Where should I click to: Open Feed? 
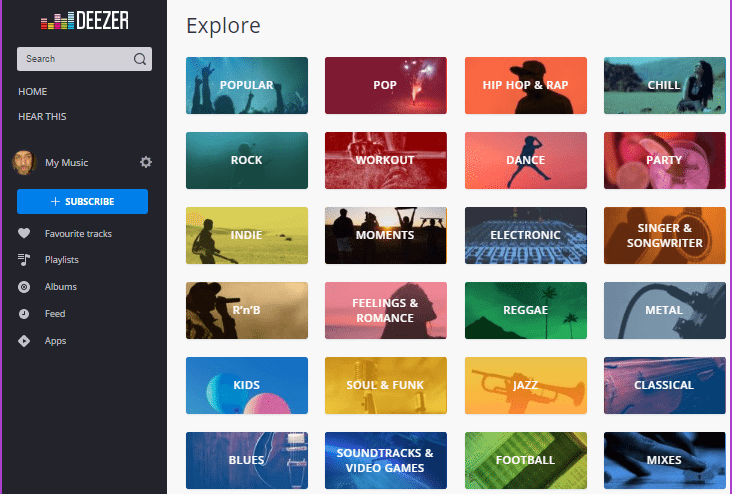pos(55,314)
